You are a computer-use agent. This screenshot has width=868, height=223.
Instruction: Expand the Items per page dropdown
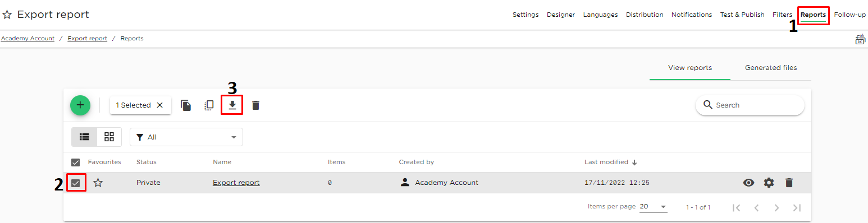click(654, 207)
